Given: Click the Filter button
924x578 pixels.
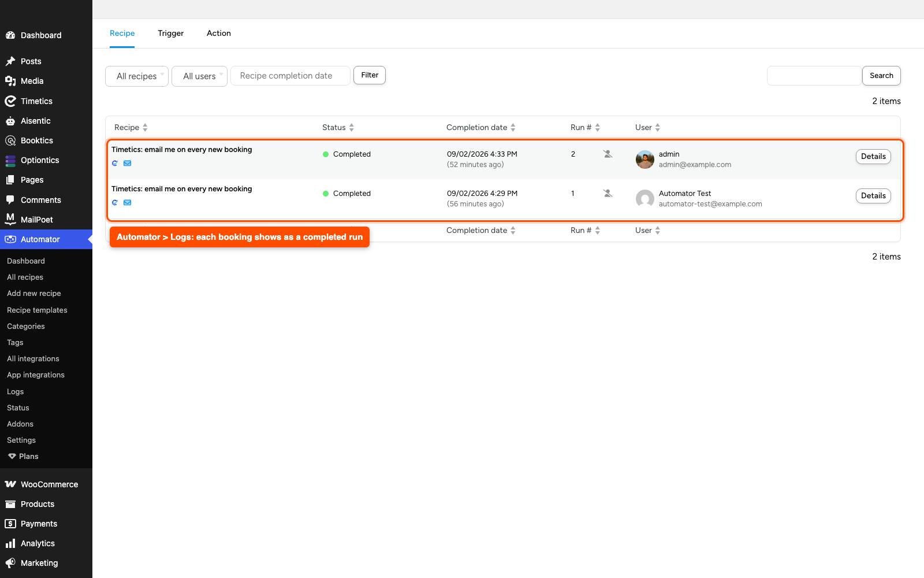Looking at the screenshot, I should point(370,75).
